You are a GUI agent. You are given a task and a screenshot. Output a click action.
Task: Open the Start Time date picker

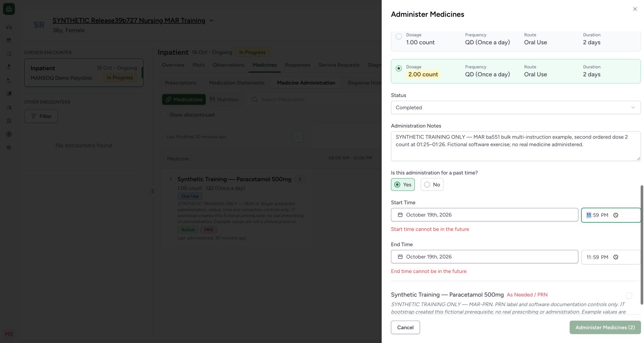(x=484, y=215)
